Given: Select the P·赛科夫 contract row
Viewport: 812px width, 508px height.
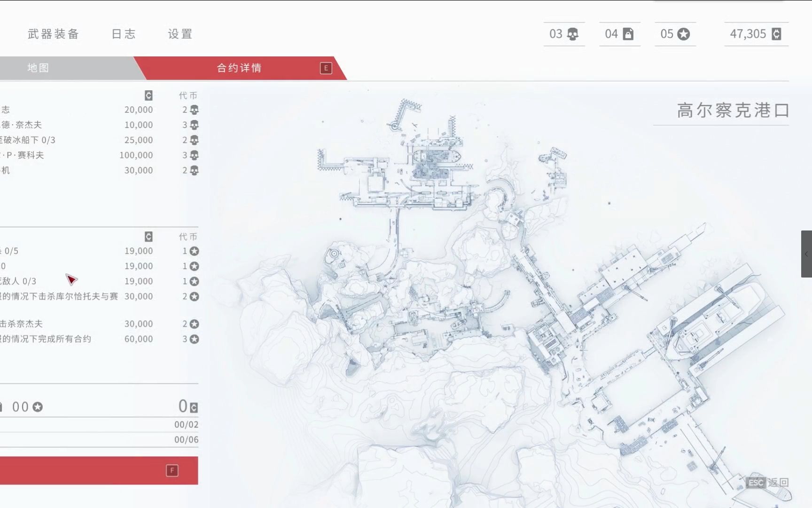Looking at the screenshot, I should pyautogui.click(x=99, y=155).
